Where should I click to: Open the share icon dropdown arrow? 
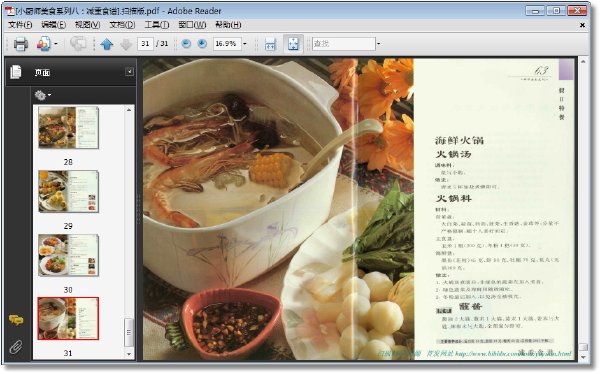coord(56,44)
